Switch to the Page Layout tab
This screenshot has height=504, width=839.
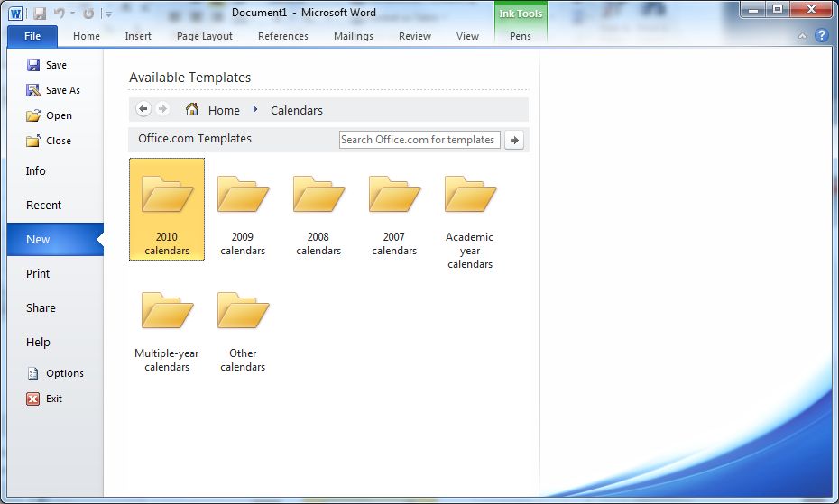click(x=205, y=36)
